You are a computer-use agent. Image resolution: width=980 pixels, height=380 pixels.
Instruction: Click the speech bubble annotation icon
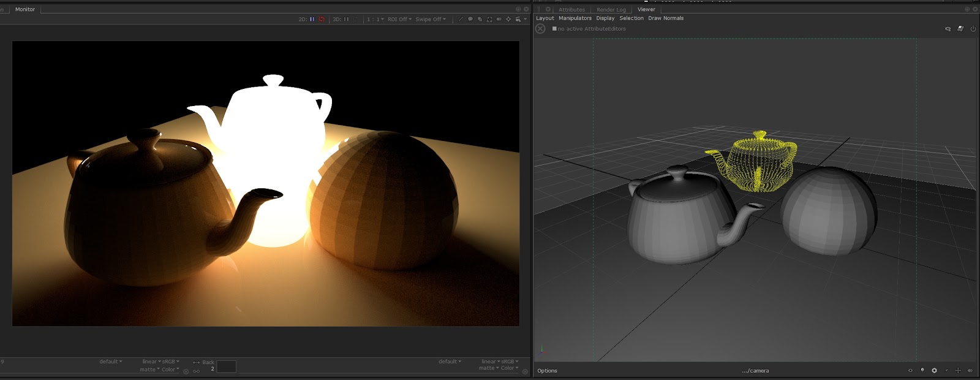pos(470,20)
